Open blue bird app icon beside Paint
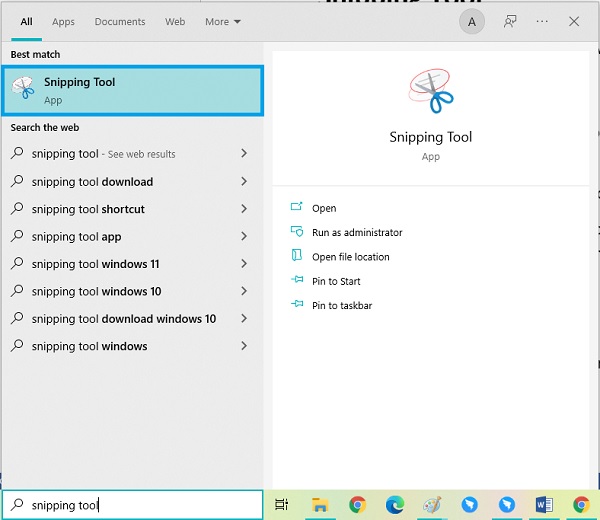This screenshot has height=520, width=600. (470, 505)
